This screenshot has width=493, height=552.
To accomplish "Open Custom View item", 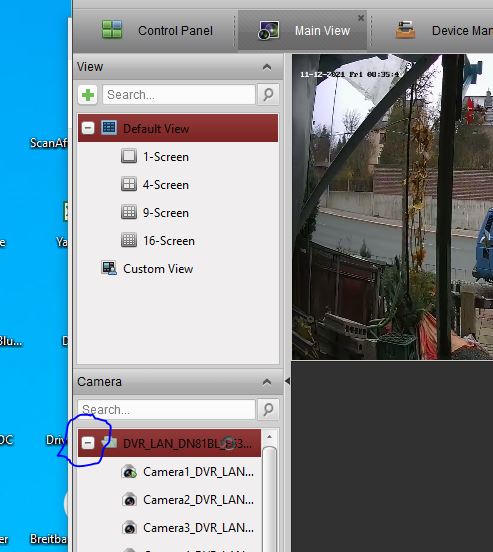I will [158, 269].
